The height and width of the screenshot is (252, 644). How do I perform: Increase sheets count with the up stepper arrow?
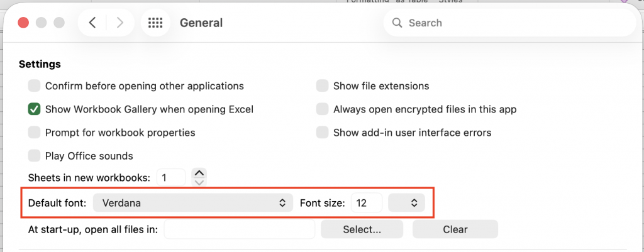click(199, 173)
